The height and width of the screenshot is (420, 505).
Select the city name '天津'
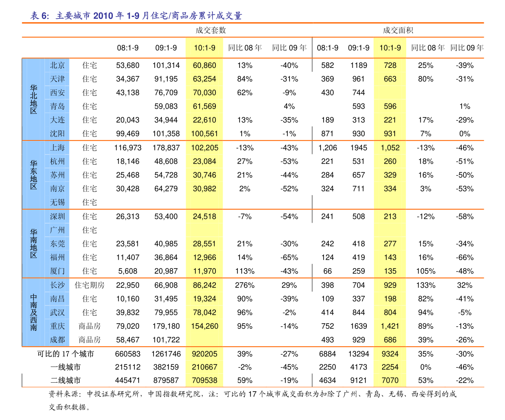click(57, 79)
